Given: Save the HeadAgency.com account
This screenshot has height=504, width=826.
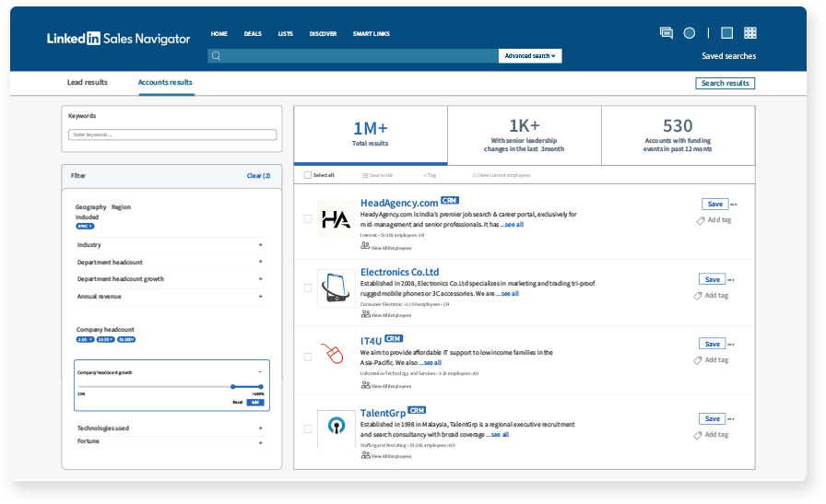Looking at the screenshot, I should (x=715, y=205).
